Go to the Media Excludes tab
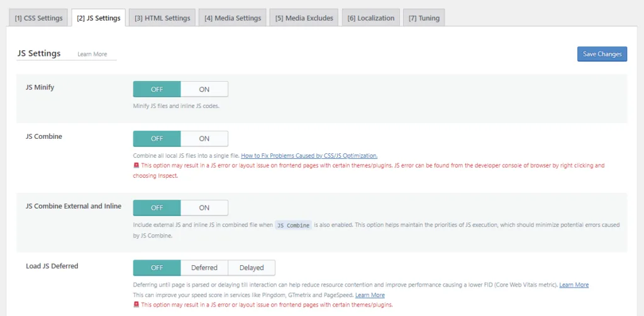This screenshot has height=316, width=644. tap(304, 18)
